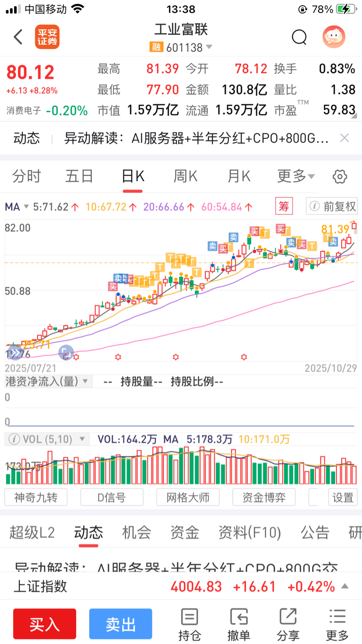This screenshot has height=644, width=362.
Task: Switch to 资金 tab
Action: (185, 533)
